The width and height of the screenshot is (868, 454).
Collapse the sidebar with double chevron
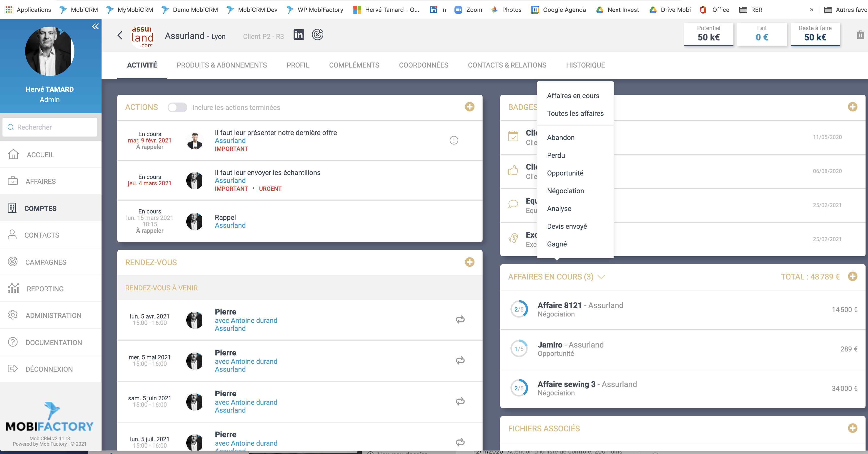coord(95,26)
